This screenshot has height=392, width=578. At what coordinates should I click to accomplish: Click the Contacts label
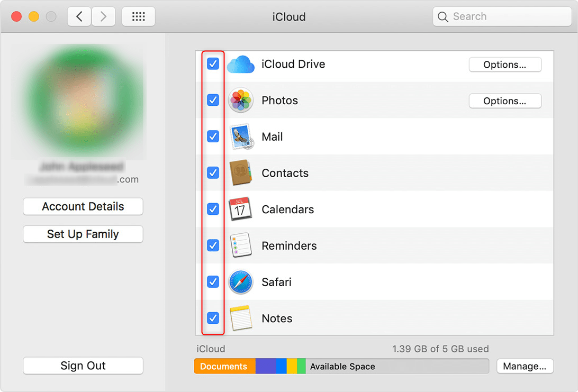285,173
